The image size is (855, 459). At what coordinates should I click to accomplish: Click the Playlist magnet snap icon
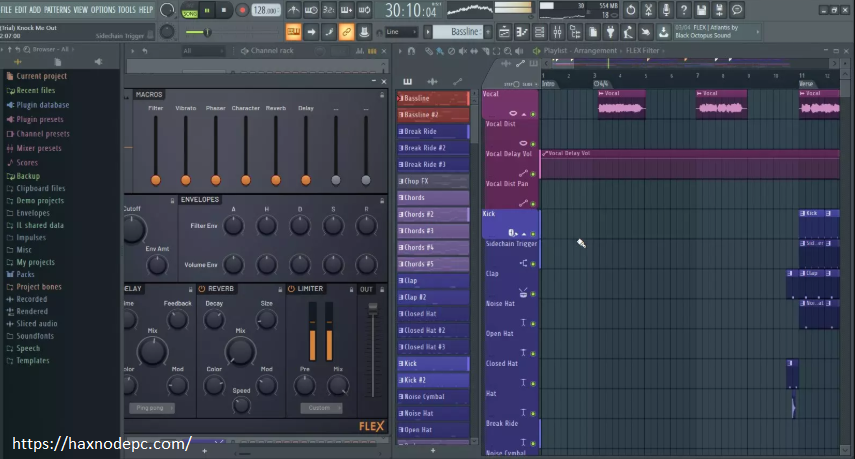tap(411, 51)
